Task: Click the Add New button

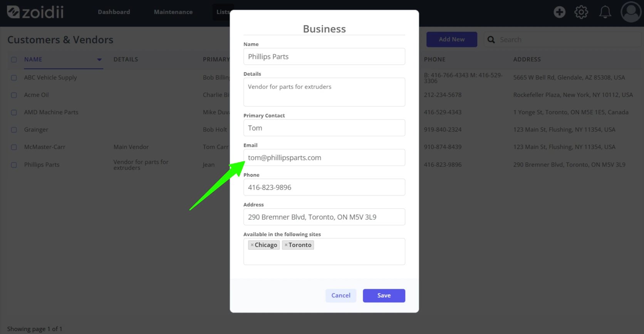Action: 452,39
